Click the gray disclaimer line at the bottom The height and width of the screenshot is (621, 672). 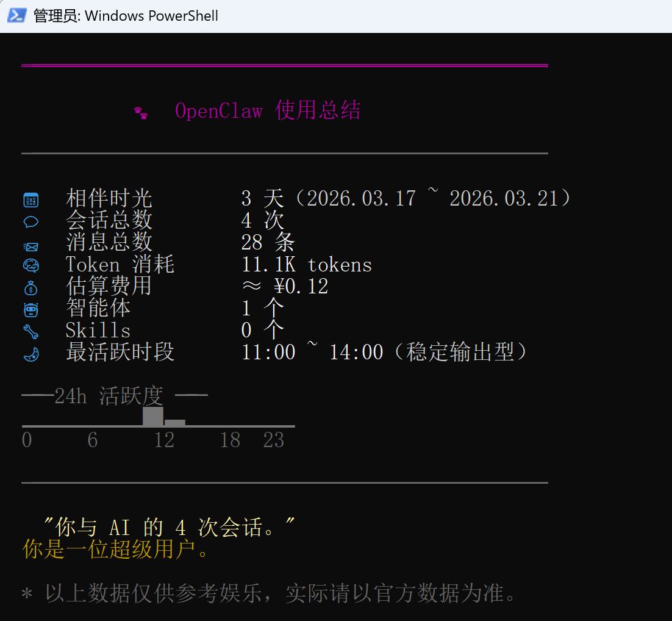[x=268, y=593]
